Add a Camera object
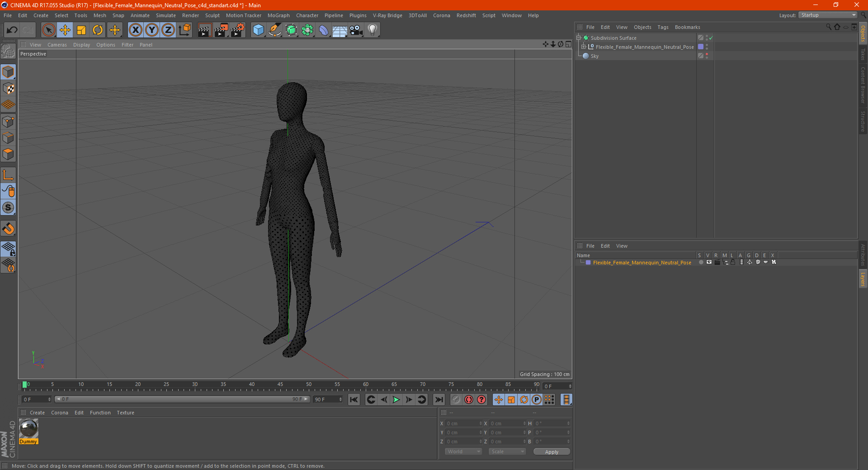The width and height of the screenshot is (868, 470). 356,30
